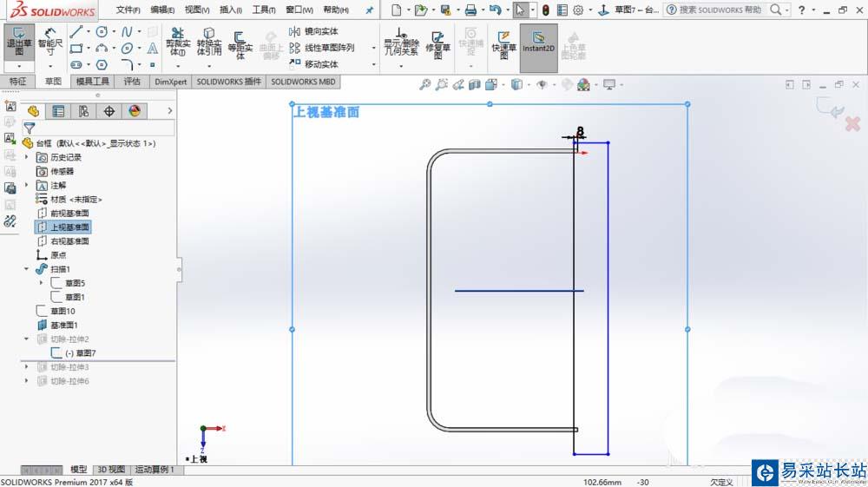Select the Circle sketch tool
Image resolution: width=868 pixels, height=487 pixels.
coord(102,31)
